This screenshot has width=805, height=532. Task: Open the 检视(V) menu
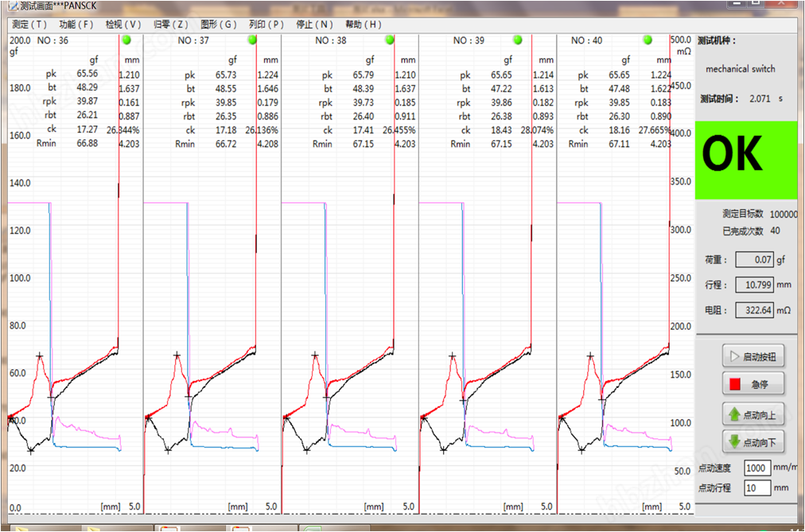[x=123, y=25]
